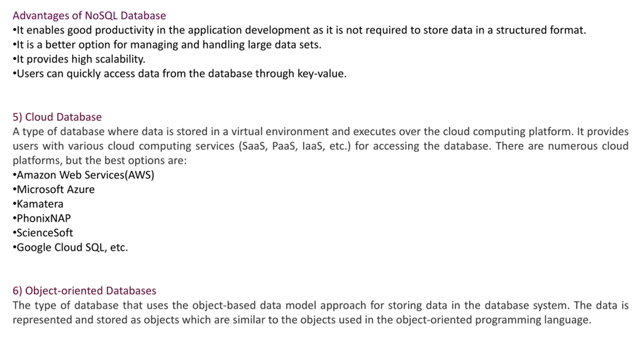Click the line about managing large data sets
Screen dimensions: 644x362
(167, 45)
